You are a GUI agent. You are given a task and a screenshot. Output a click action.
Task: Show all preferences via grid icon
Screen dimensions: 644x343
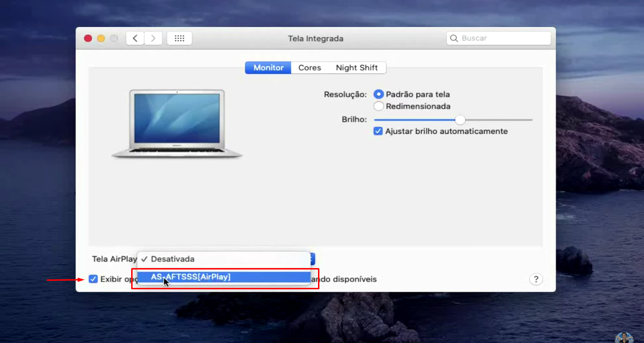179,39
